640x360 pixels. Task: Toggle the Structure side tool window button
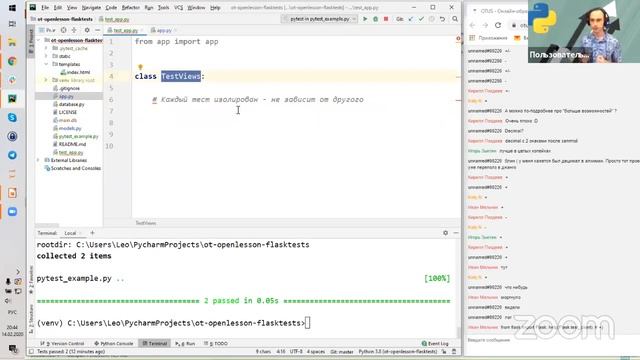point(31,318)
